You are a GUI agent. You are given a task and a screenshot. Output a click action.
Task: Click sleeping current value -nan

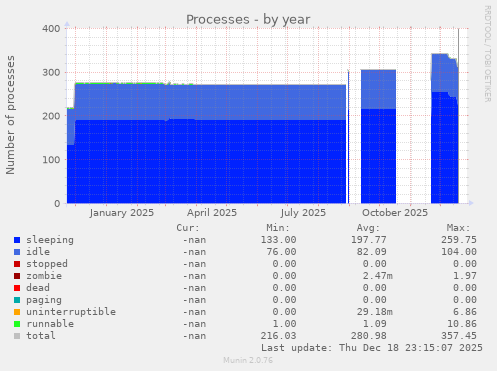pos(194,240)
